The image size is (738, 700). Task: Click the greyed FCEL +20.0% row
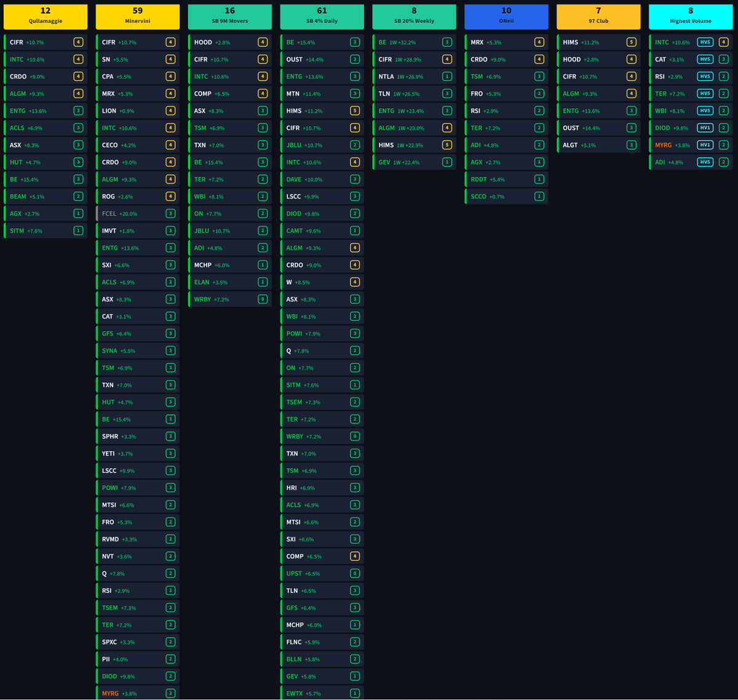[138, 214]
